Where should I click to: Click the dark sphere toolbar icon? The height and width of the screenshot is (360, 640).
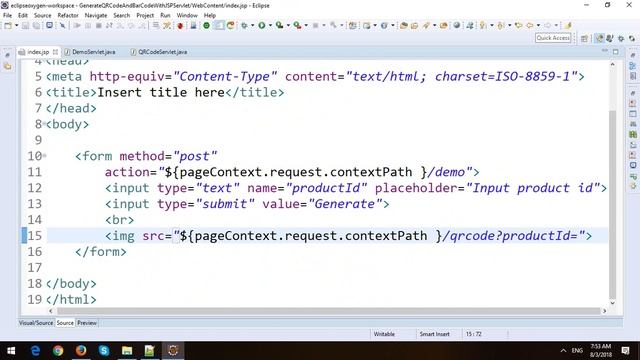click(457, 25)
